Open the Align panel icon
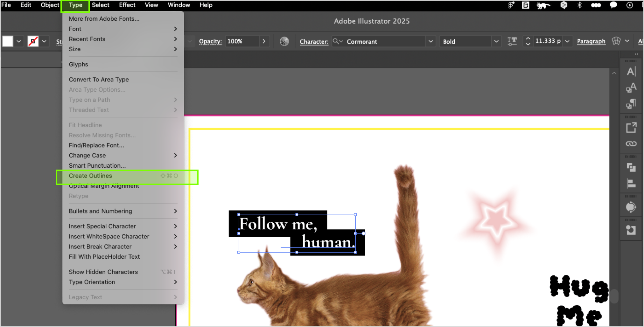This screenshot has height=327, width=644. [x=631, y=184]
